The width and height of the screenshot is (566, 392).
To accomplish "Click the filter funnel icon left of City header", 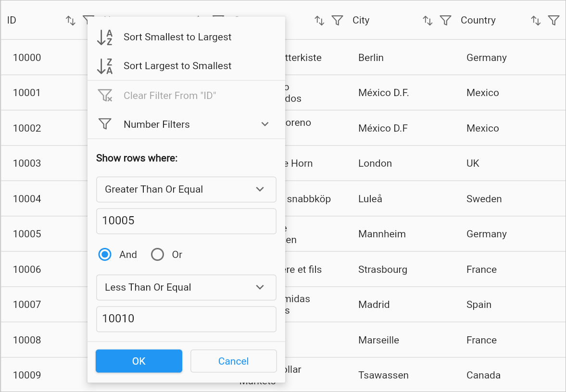I will tap(337, 21).
